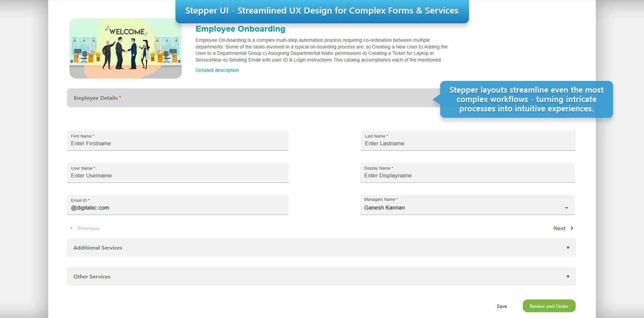This screenshot has height=318, width=644.
Task: Click the blue Stepper layouts tooltip callout
Action: point(526,99)
